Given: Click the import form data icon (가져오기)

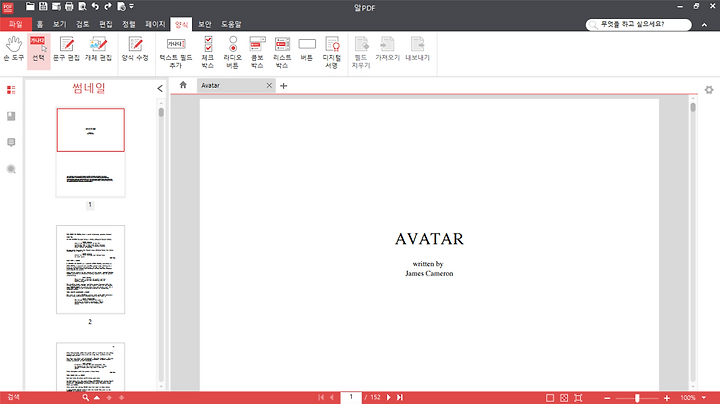Looking at the screenshot, I should [388, 49].
